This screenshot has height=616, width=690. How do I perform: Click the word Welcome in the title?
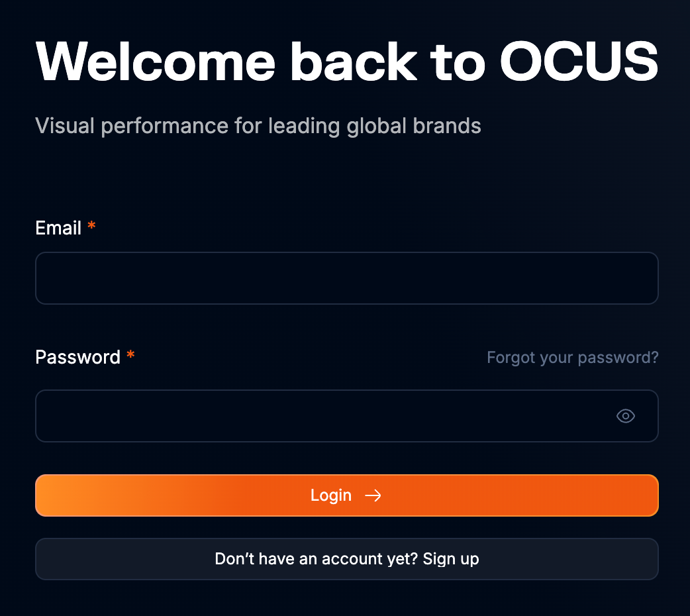click(156, 61)
